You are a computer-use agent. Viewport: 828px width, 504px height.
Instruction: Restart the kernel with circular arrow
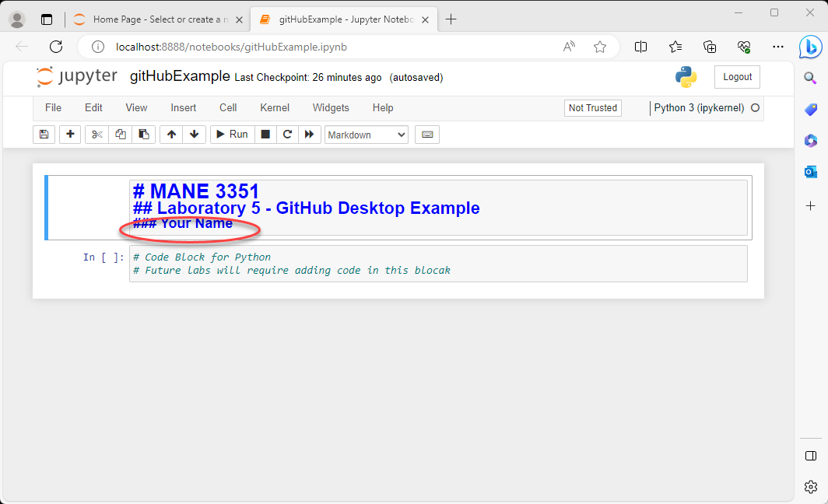point(287,135)
